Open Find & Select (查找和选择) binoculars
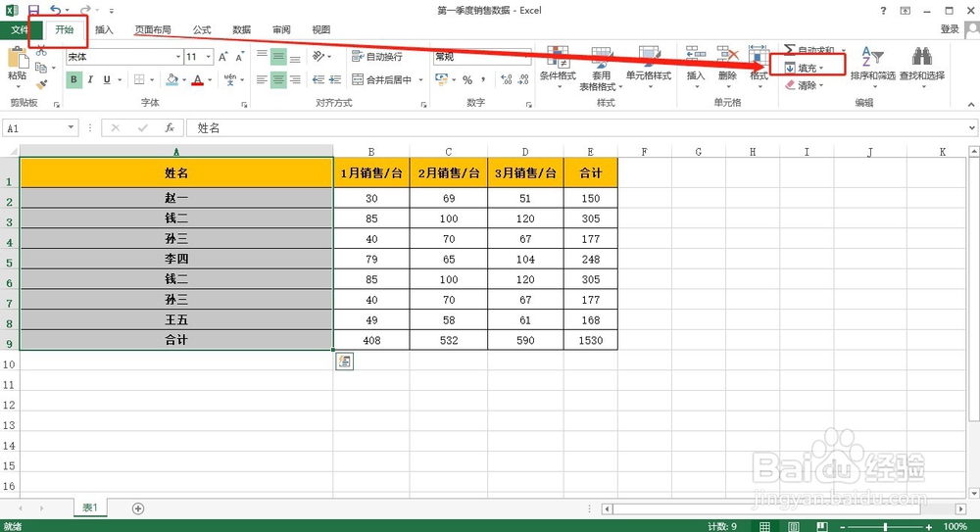Viewport: 980px width, 532px height. click(x=922, y=65)
